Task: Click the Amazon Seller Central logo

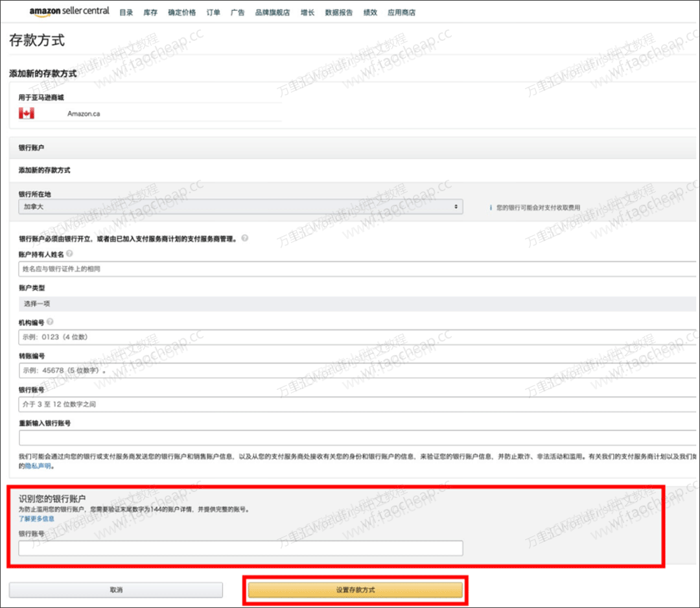Action: click(69, 11)
